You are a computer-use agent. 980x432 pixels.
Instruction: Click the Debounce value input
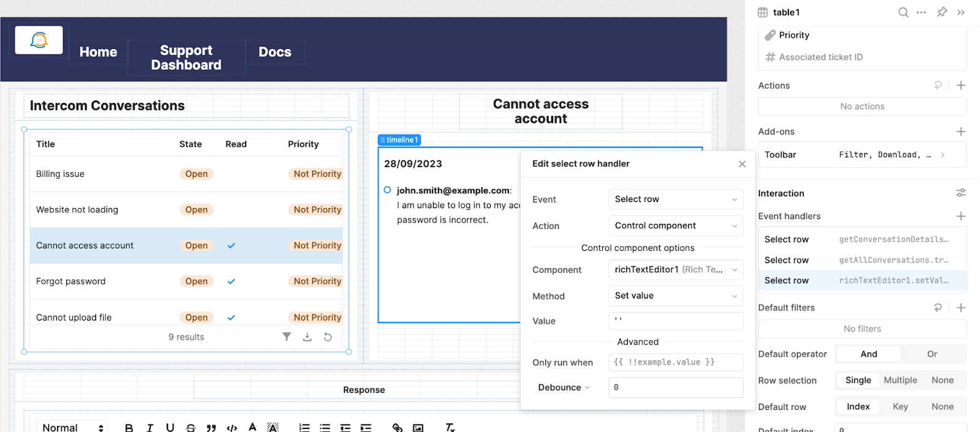pos(676,387)
